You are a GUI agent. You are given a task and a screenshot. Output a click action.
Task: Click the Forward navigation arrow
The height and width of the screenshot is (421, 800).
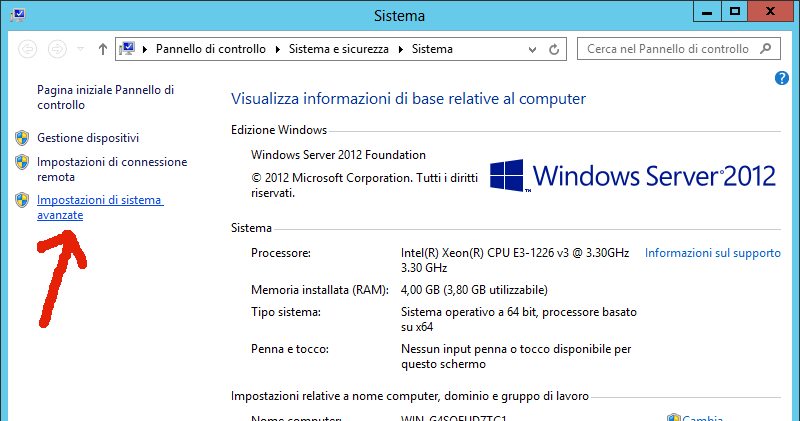(57, 49)
